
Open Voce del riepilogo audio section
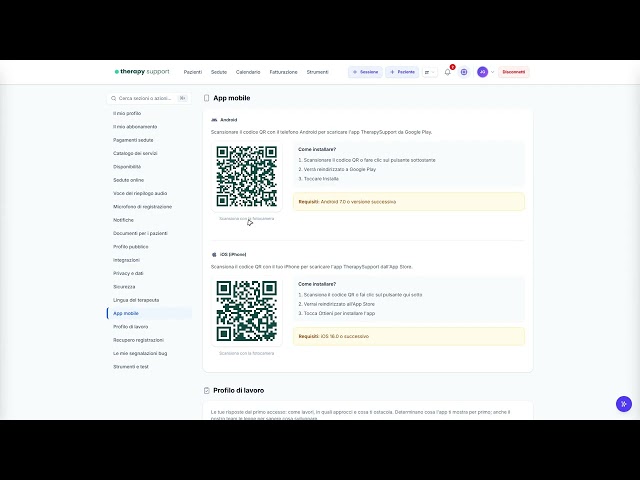[x=140, y=193]
